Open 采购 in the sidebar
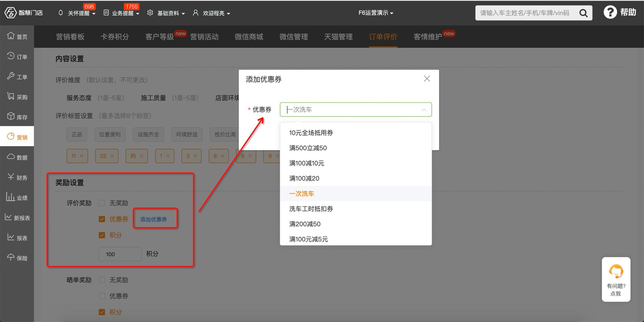The image size is (644, 322). (17, 97)
